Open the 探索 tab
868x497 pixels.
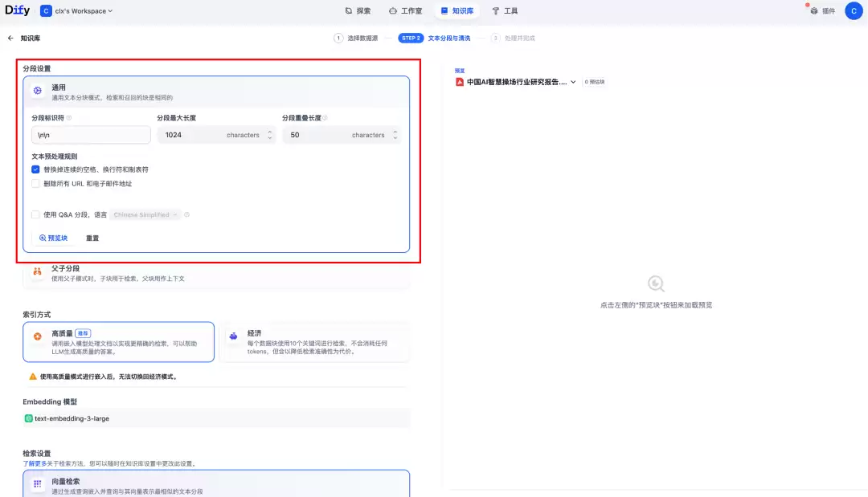(358, 10)
